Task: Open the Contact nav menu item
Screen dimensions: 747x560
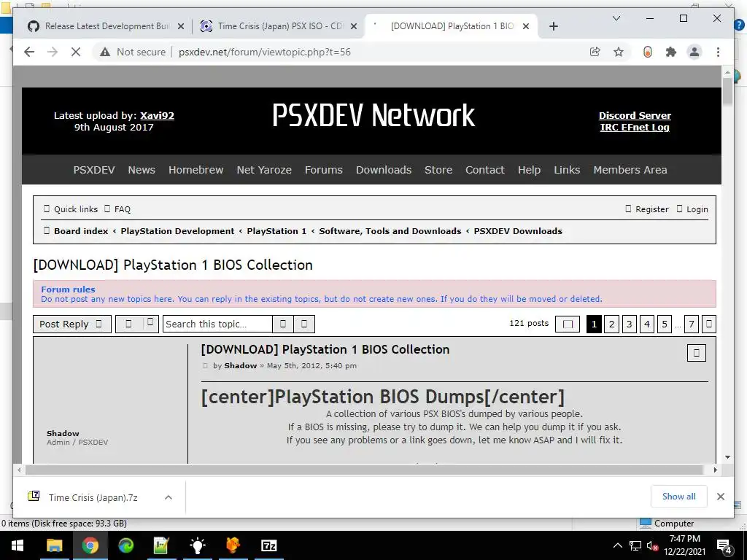Action: 484,169
